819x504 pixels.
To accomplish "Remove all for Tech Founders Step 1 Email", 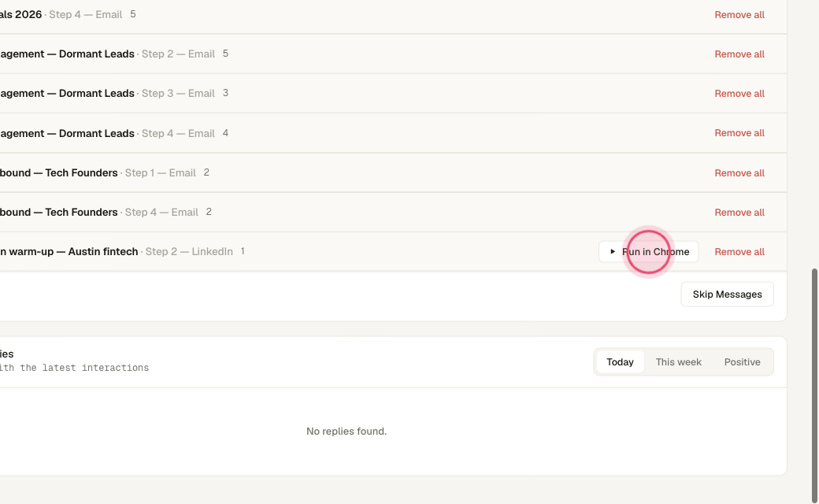I will [739, 173].
